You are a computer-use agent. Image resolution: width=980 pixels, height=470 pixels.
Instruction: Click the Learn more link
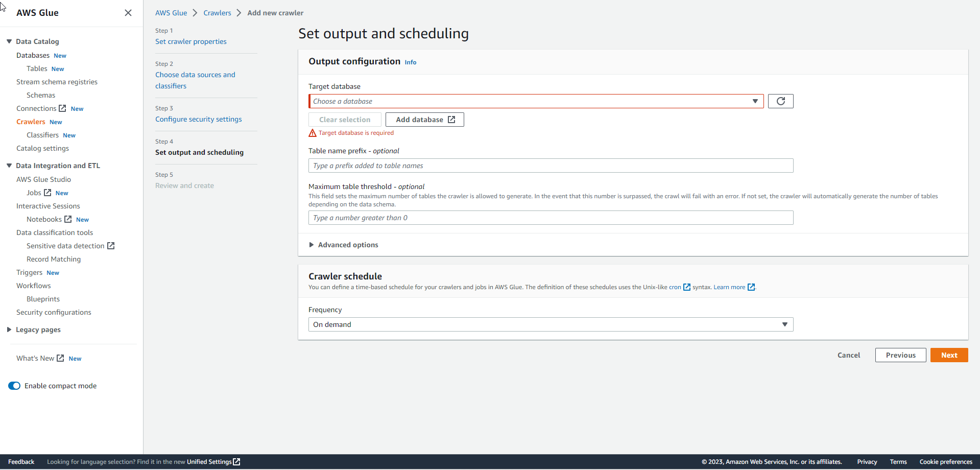click(729, 287)
